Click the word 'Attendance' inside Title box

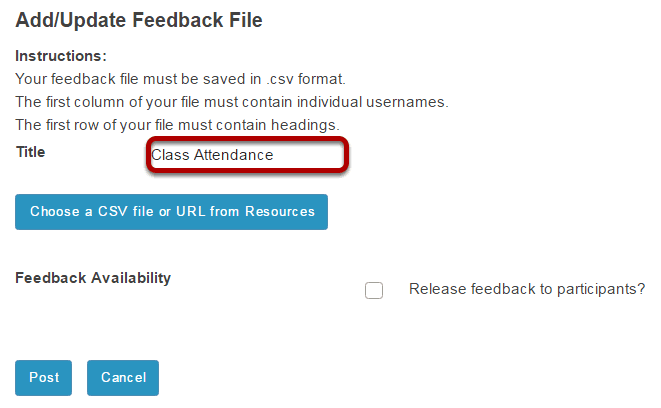click(233, 155)
